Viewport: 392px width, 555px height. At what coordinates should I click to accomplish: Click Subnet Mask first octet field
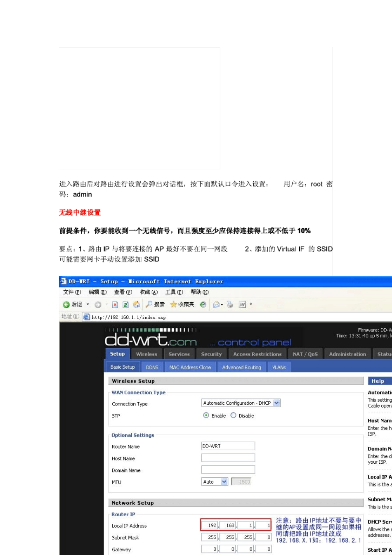click(210, 537)
